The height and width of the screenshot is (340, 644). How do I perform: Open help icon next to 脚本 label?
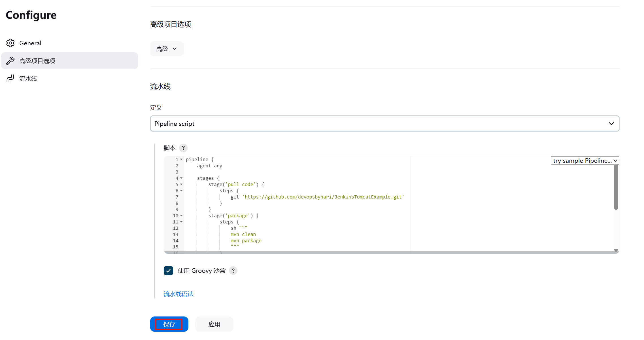(183, 148)
